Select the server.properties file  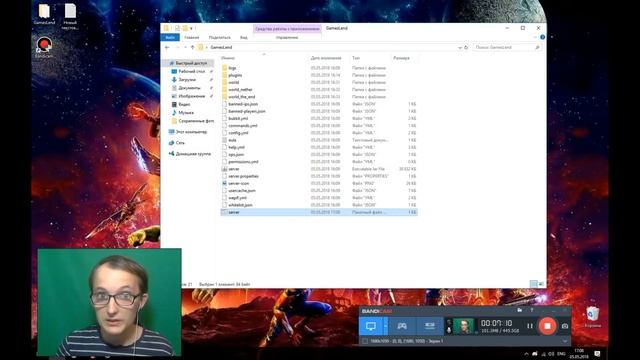[x=243, y=176]
